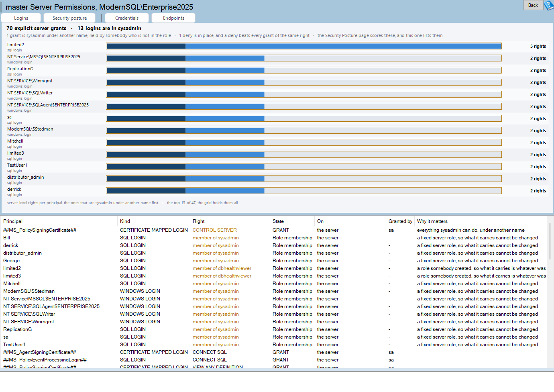Select the George principal row

[274, 261]
